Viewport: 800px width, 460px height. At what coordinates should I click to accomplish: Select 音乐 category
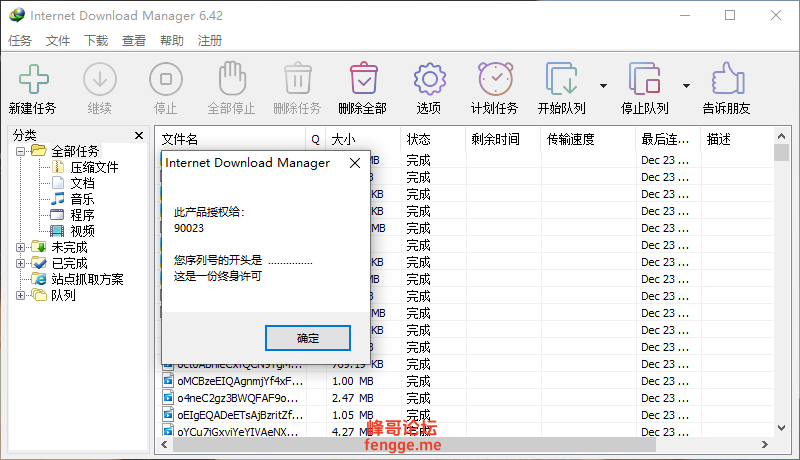(82, 199)
